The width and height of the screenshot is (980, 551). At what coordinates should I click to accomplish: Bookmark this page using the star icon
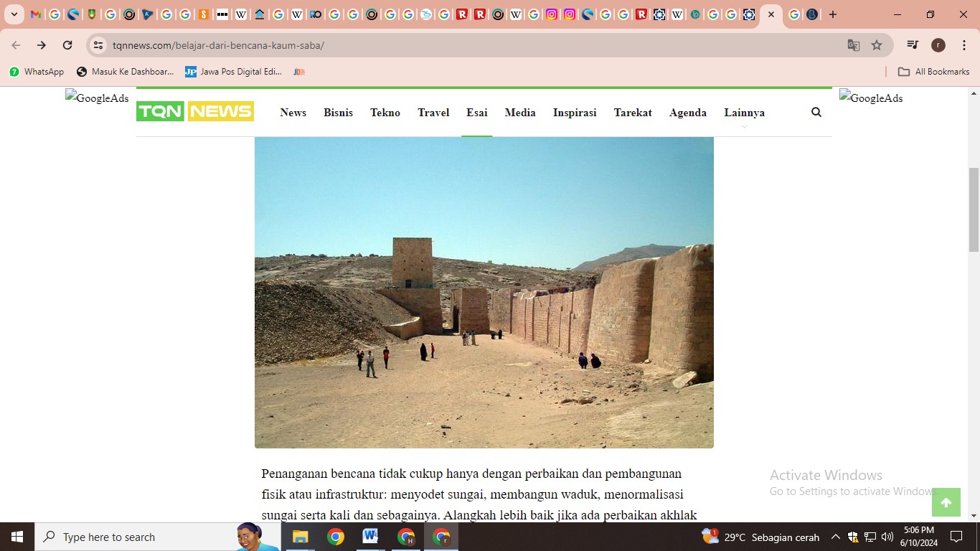877,45
